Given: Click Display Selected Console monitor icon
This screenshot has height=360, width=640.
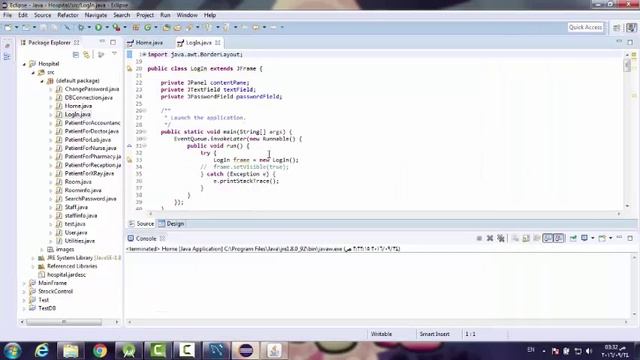Looking at the screenshot, I should [x=584, y=238].
